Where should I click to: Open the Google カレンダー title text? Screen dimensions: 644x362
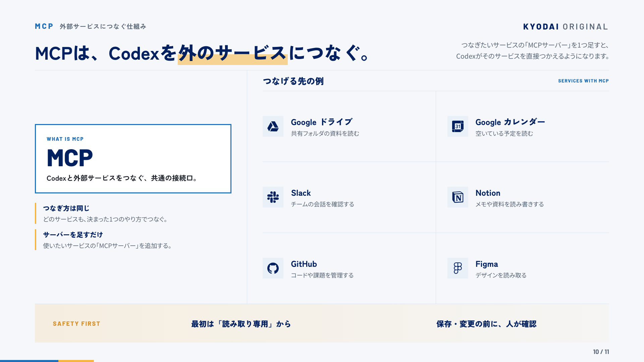pos(510,122)
